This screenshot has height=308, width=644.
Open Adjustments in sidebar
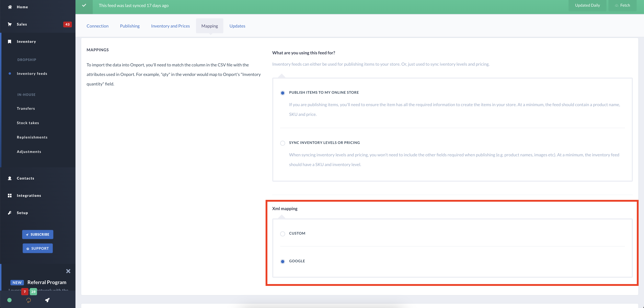tap(29, 152)
